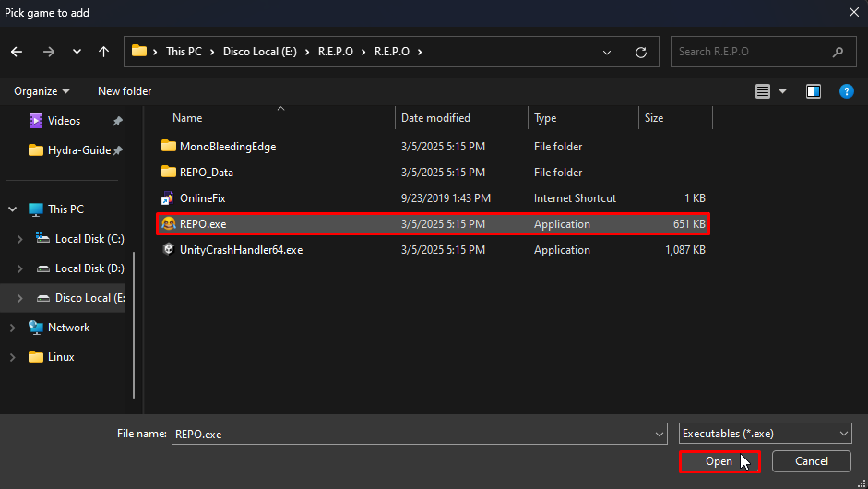Open the Executables file type dropdown
This screenshot has height=489, width=868.
765,434
